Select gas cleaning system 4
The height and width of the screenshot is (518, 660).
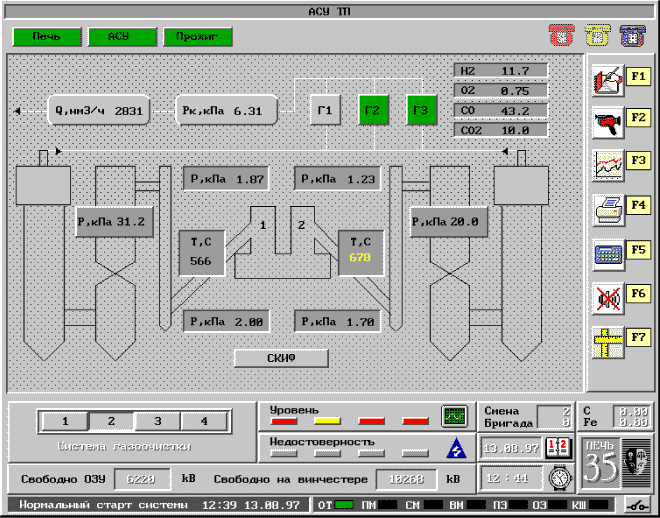(x=203, y=421)
